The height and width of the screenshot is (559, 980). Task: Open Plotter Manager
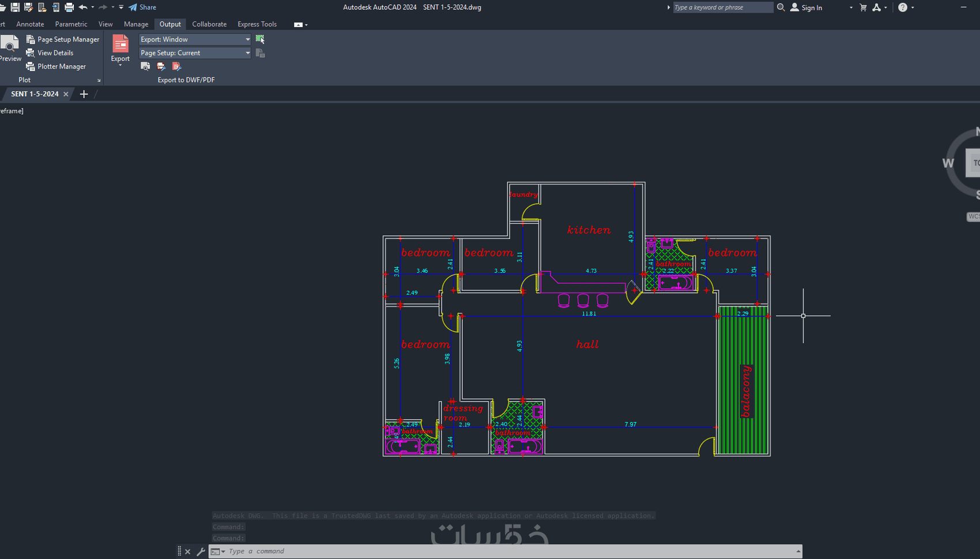tap(56, 67)
